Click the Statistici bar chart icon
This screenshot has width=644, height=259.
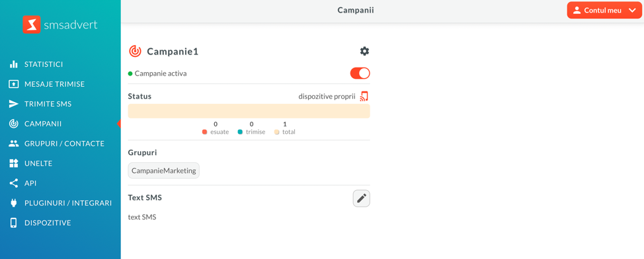(x=14, y=64)
